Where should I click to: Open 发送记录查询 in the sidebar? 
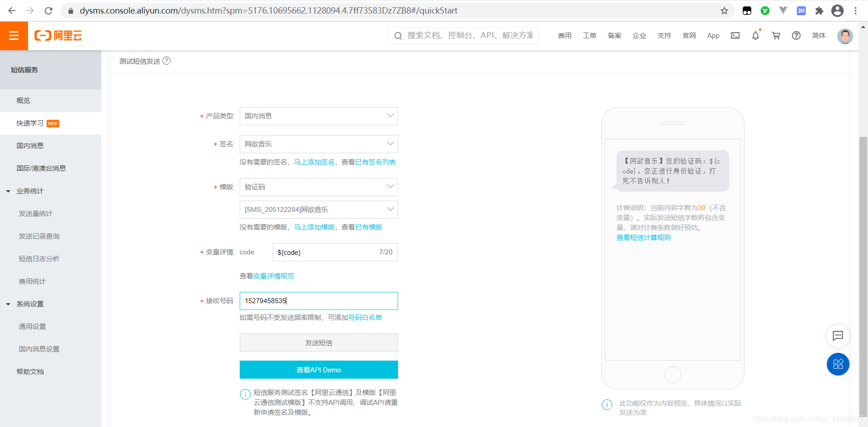[51, 236]
